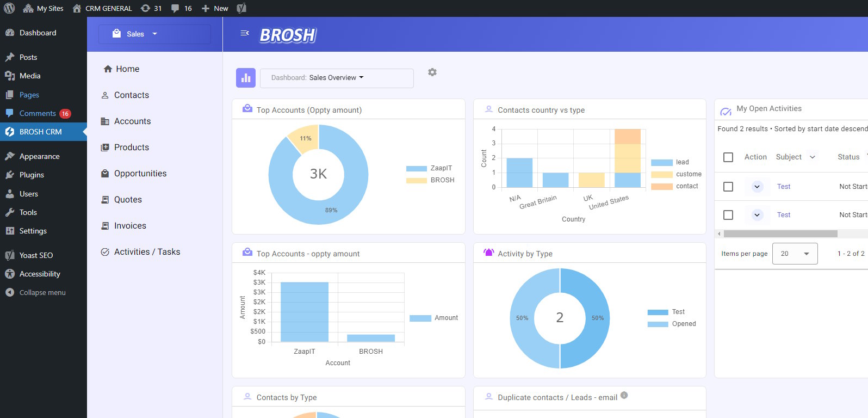The width and height of the screenshot is (868, 418).
Task: Toggle the select-all activities checkbox
Action: click(x=728, y=157)
